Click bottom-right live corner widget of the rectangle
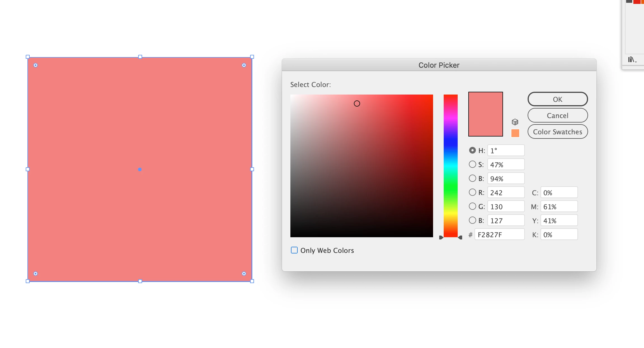 (244, 274)
